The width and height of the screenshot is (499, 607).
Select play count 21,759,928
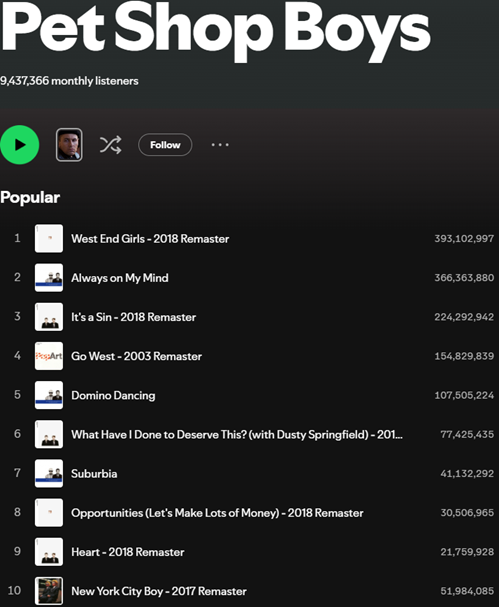click(x=467, y=552)
